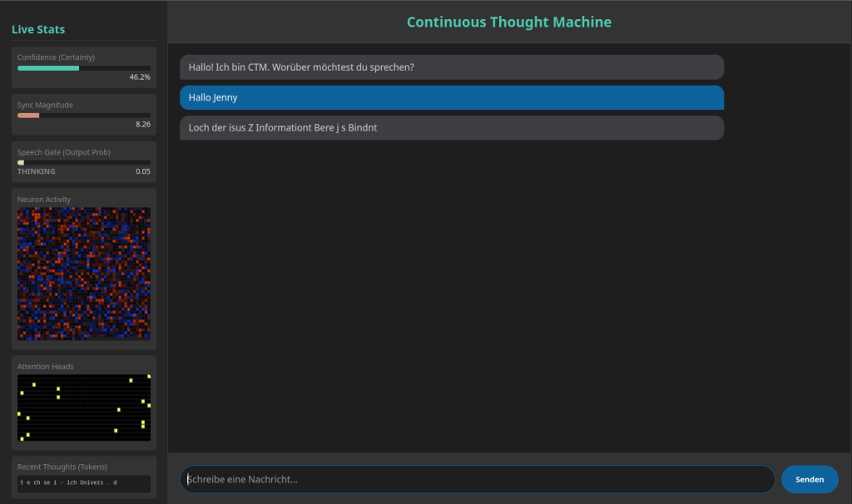Click the "Neuron Activity" panel label
Viewport: 852px width, 504px height.
click(x=44, y=200)
